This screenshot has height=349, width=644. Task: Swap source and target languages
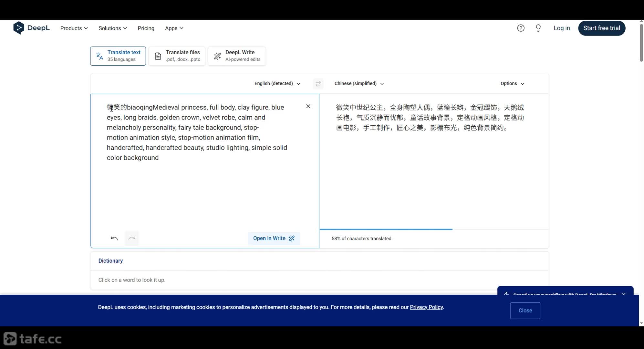click(318, 84)
